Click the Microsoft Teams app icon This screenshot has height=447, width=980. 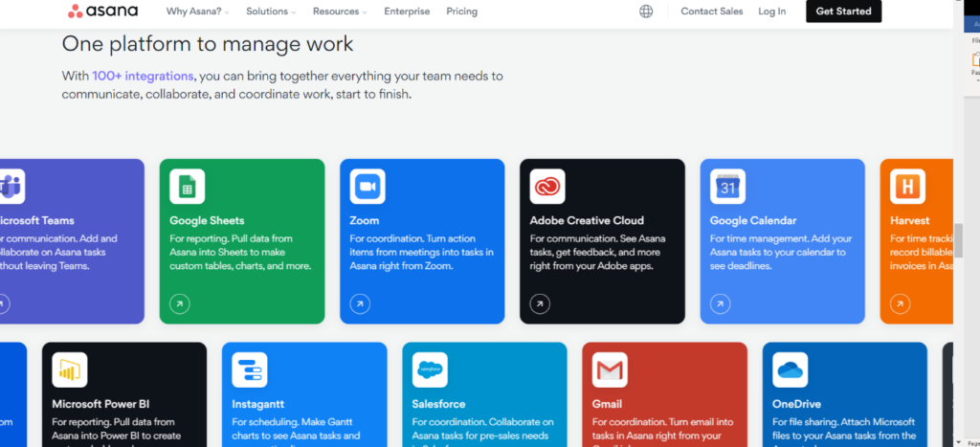[11, 187]
